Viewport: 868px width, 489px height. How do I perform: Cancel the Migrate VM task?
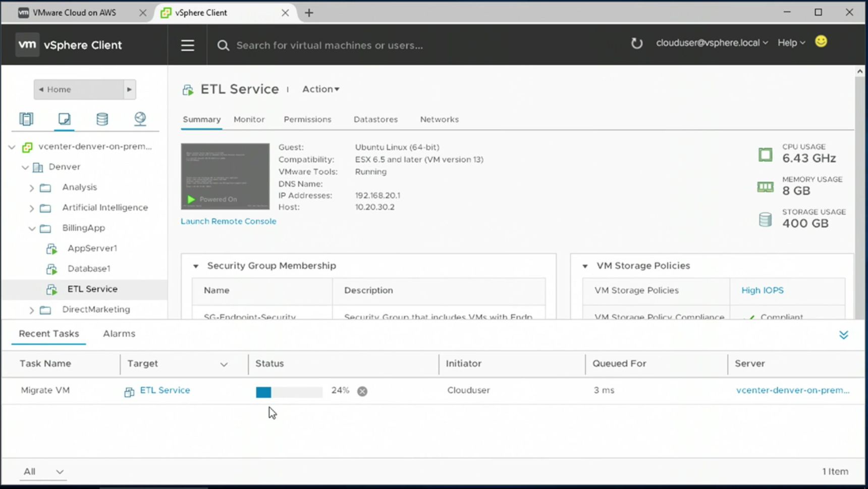click(362, 391)
